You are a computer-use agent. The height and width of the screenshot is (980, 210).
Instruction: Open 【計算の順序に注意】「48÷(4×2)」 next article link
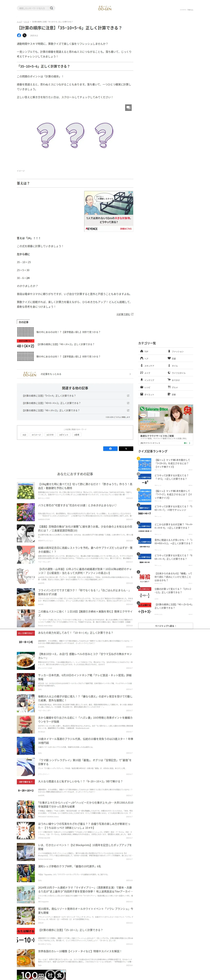(66, 344)
